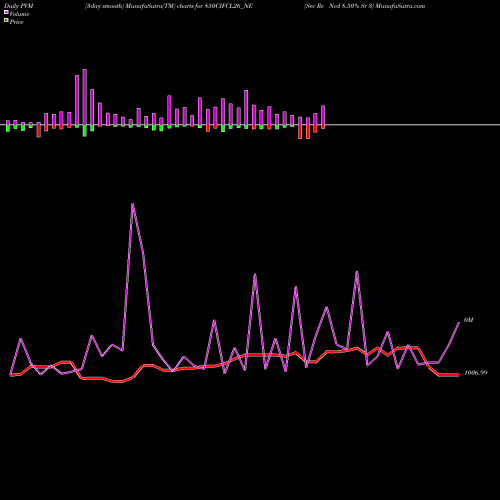The width and height of the screenshot is (500, 500).
Task: Click the 1096.99 price value label
Action: [476, 373]
